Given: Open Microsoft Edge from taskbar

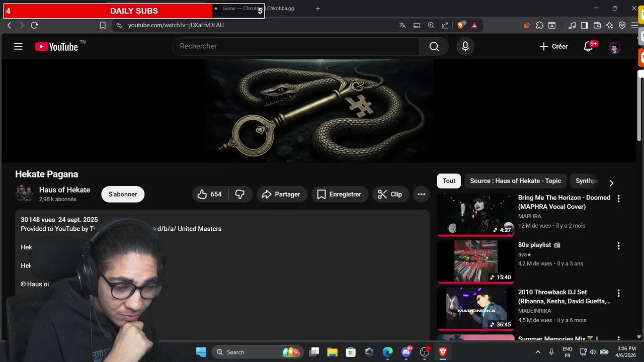Looking at the screenshot, I should [x=387, y=352].
